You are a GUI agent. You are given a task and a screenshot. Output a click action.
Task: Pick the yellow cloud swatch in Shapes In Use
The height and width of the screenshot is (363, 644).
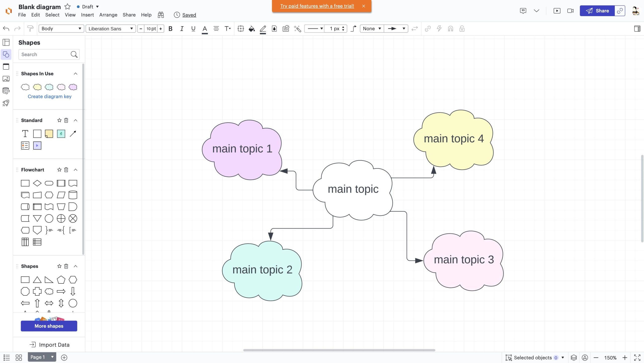[x=37, y=87]
